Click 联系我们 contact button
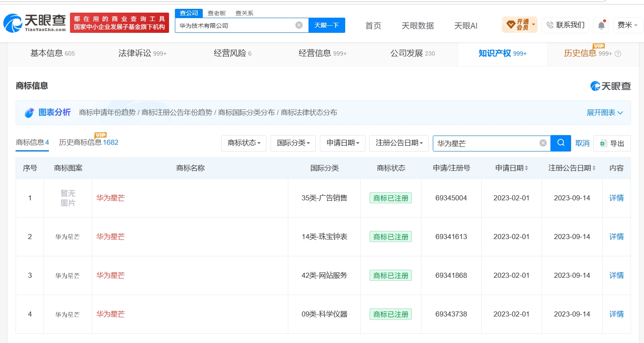Image resolution: width=644 pixels, height=343 pixels. tap(565, 25)
